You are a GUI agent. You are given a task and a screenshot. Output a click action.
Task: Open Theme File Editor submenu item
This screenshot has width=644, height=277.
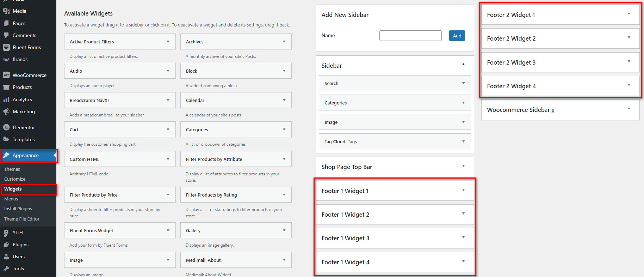22,219
